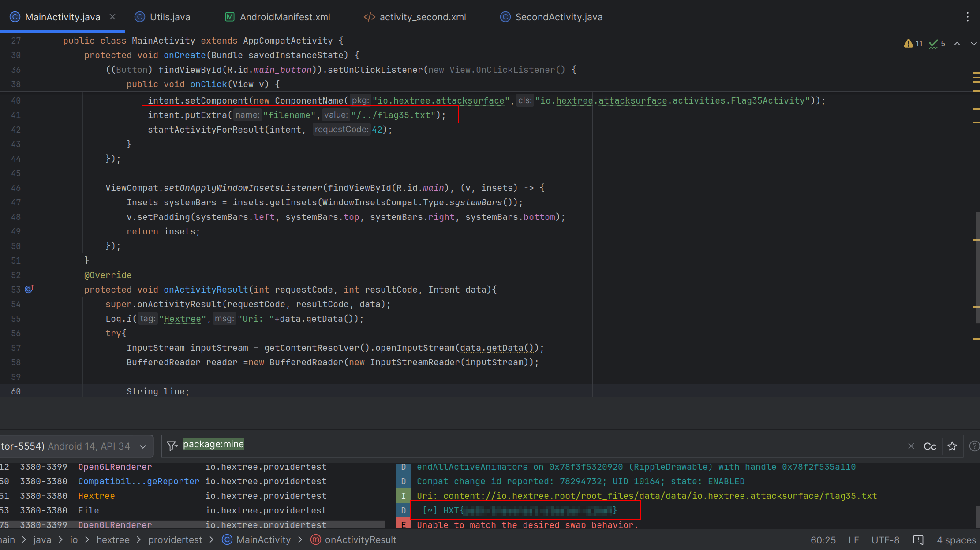Click the Logcat vertical scrollbar
This screenshot has height=550, width=980.
coord(977,517)
